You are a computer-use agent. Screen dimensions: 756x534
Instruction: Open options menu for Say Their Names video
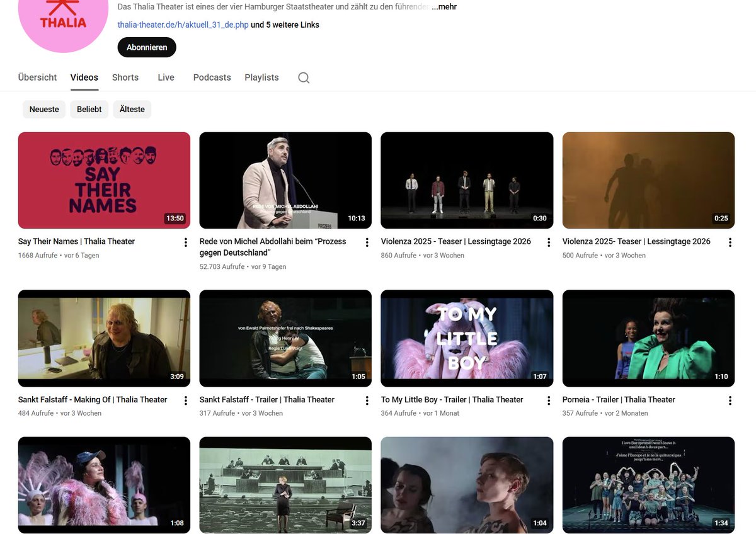pos(186,242)
